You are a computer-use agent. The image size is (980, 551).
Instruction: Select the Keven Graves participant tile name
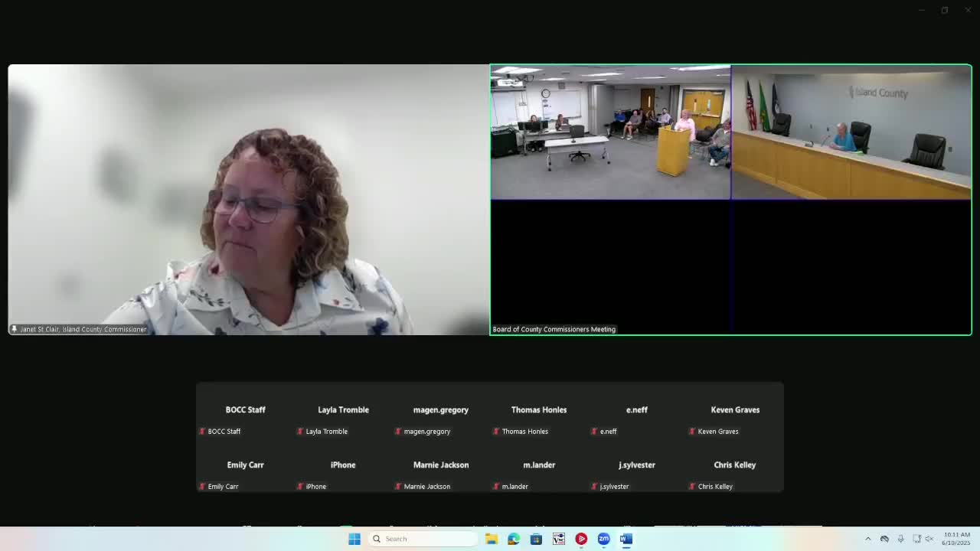tap(735, 410)
